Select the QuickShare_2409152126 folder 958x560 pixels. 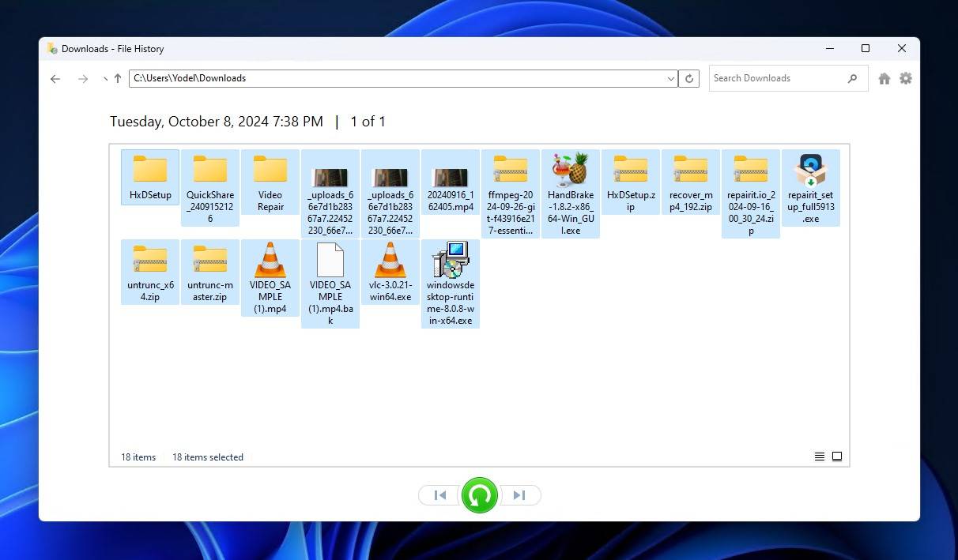pos(210,188)
